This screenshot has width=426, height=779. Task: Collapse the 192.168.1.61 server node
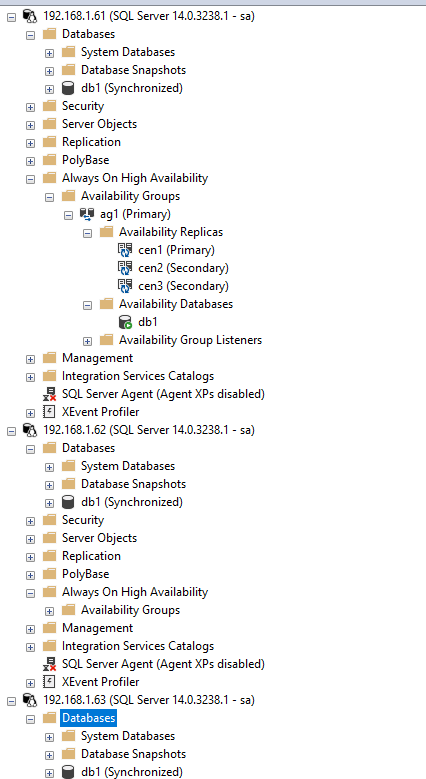[x=11, y=17]
